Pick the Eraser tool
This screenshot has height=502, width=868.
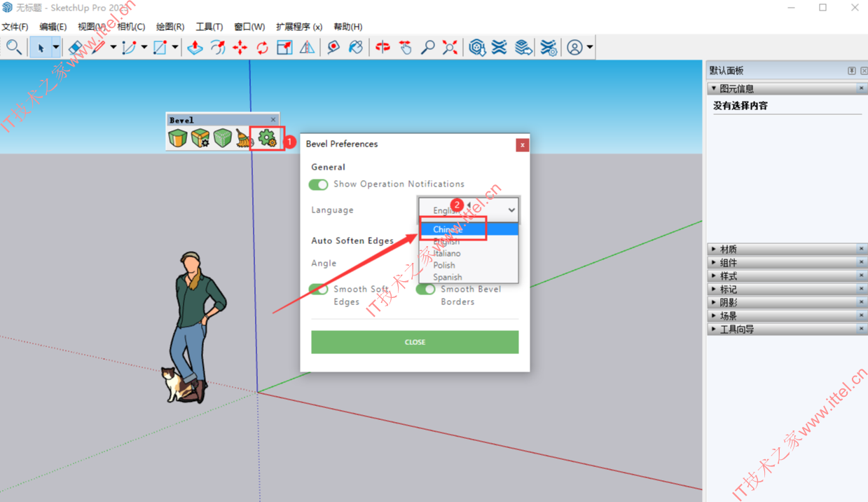click(x=76, y=48)
